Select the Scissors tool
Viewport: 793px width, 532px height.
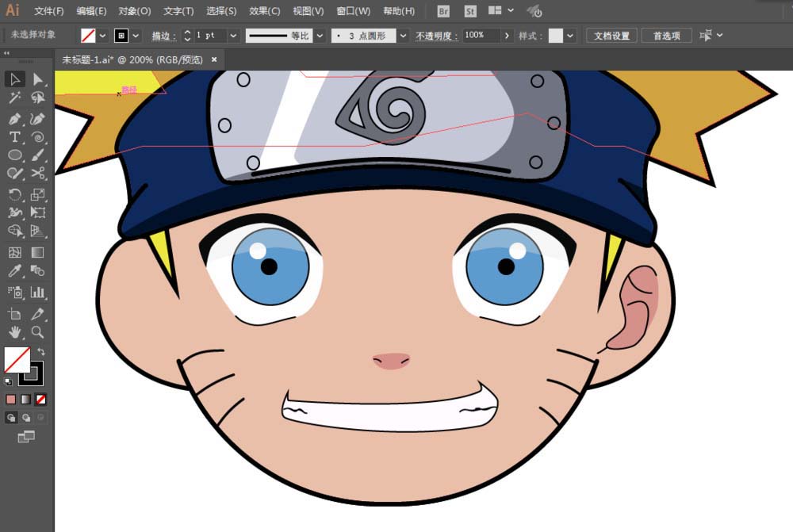tap(37, 174)
